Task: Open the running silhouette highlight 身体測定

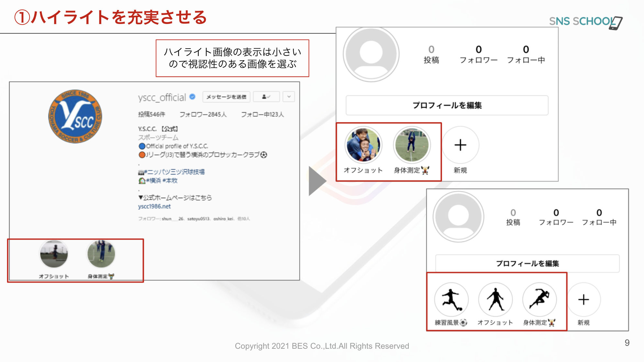Action: click(539, 300)
